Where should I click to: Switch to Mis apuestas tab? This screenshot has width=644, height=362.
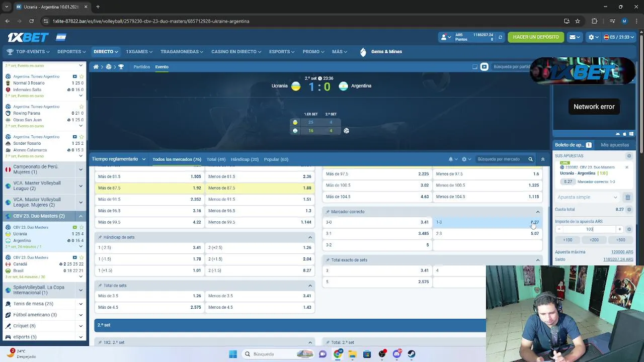point(615,145)
